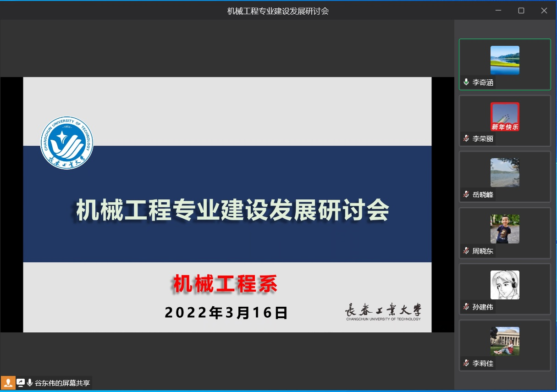Click 周晓东's muted microphone icon
The image size is (557, 392).
click(466, 251)
